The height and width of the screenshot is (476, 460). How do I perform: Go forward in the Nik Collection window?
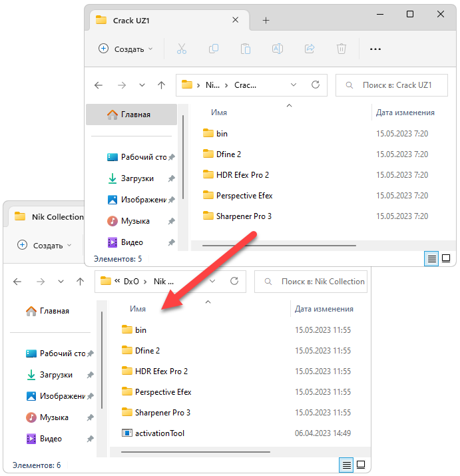[x=41, y=282]
